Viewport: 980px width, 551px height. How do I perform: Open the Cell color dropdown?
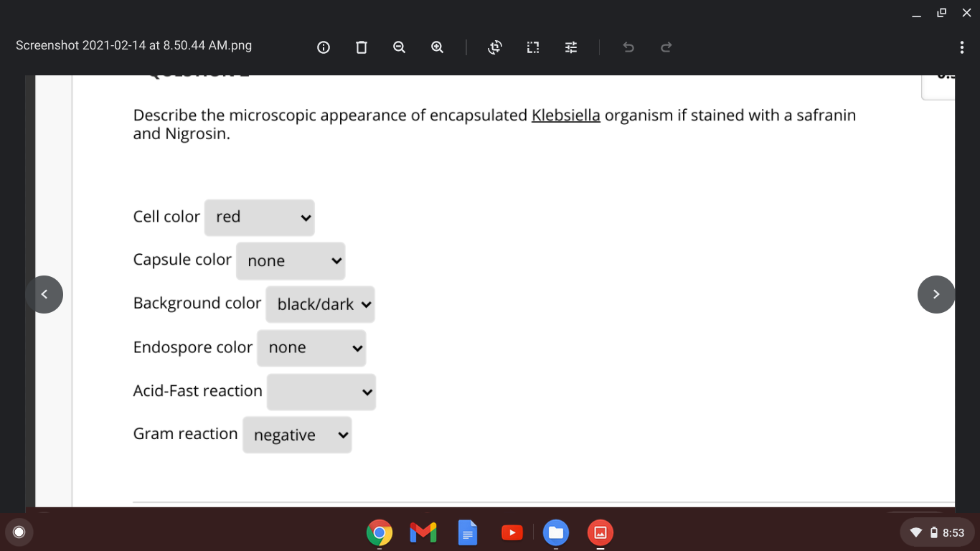(260, 217)
